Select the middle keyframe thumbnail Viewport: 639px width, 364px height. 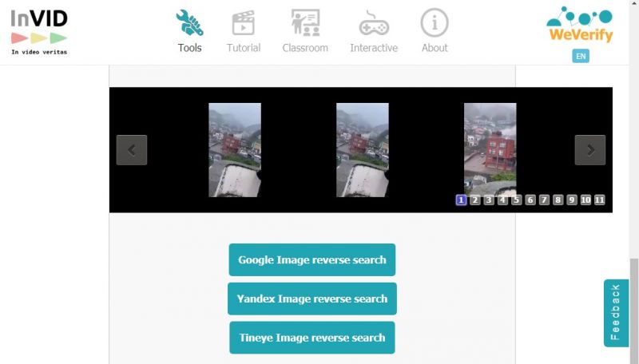(363, 150)
